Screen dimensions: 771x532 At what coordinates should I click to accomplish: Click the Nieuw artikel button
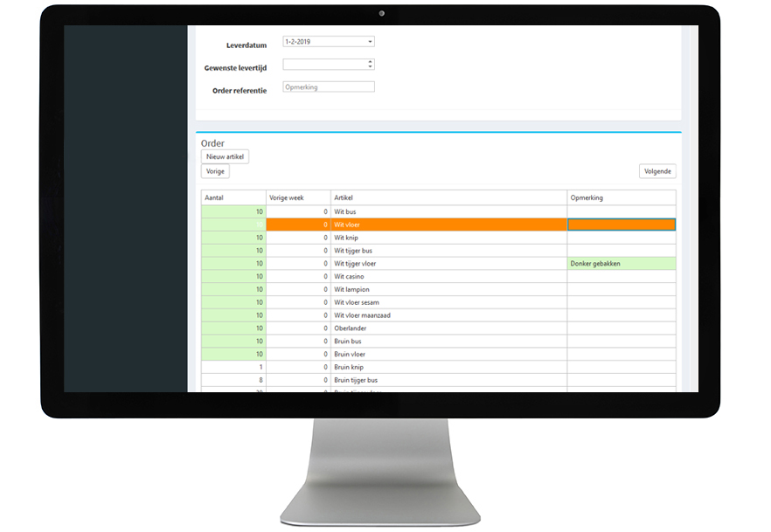pos(226,156)
